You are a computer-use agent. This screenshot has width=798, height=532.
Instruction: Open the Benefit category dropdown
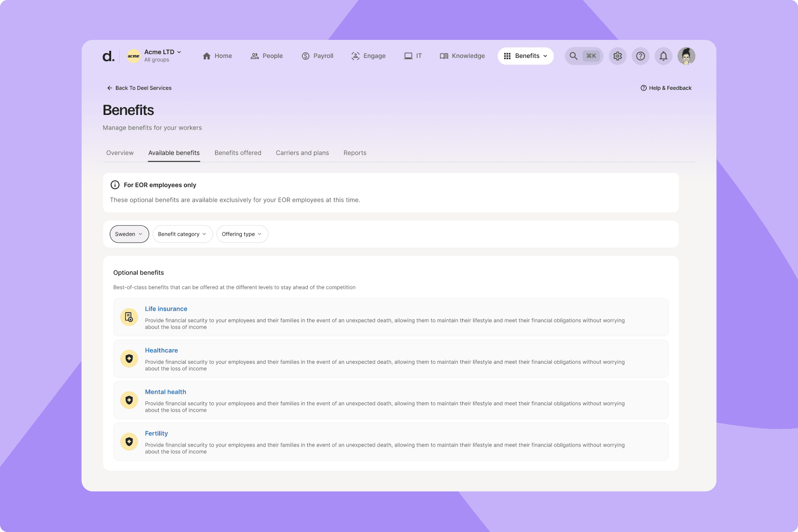[x=182, y=234]
